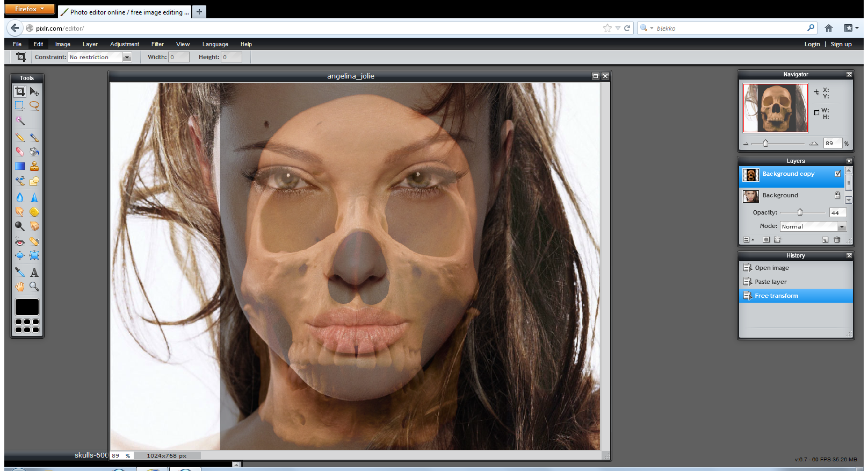
Task: Select the Type text tool
Action: pyautogui.click(x=34, y=272)
